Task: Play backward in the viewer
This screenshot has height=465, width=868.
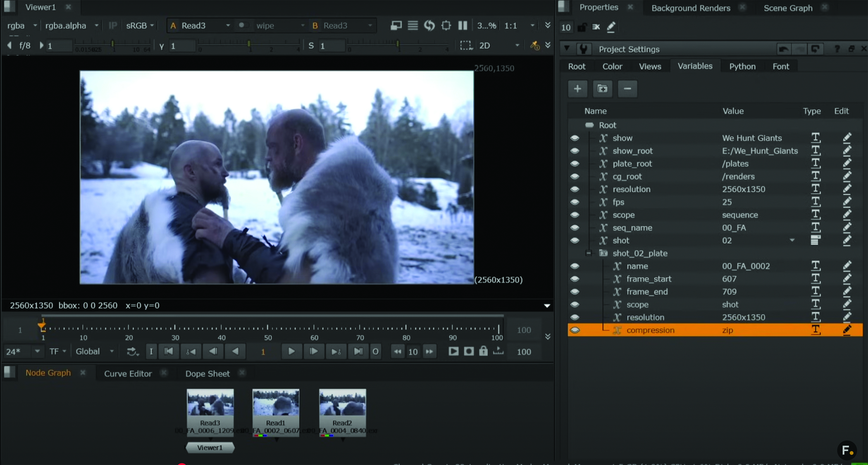Action: coord(235,351)
